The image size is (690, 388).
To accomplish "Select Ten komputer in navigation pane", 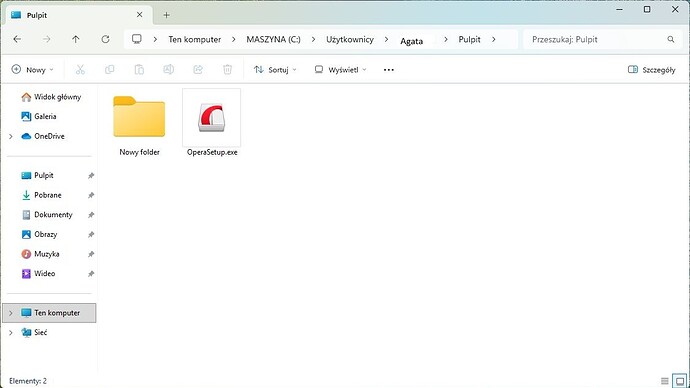I will click(x=49, y=313).
